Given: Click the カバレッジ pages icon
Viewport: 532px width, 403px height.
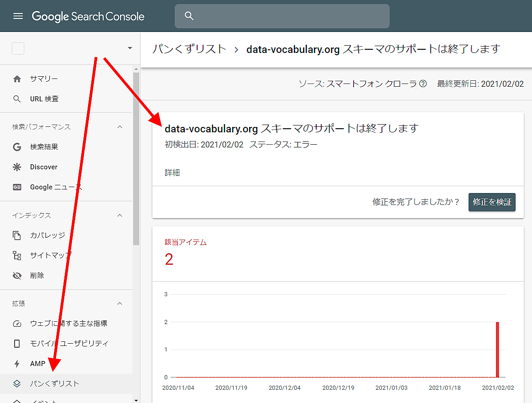Looking at the screenshot, I should click(x=17, y=236).
